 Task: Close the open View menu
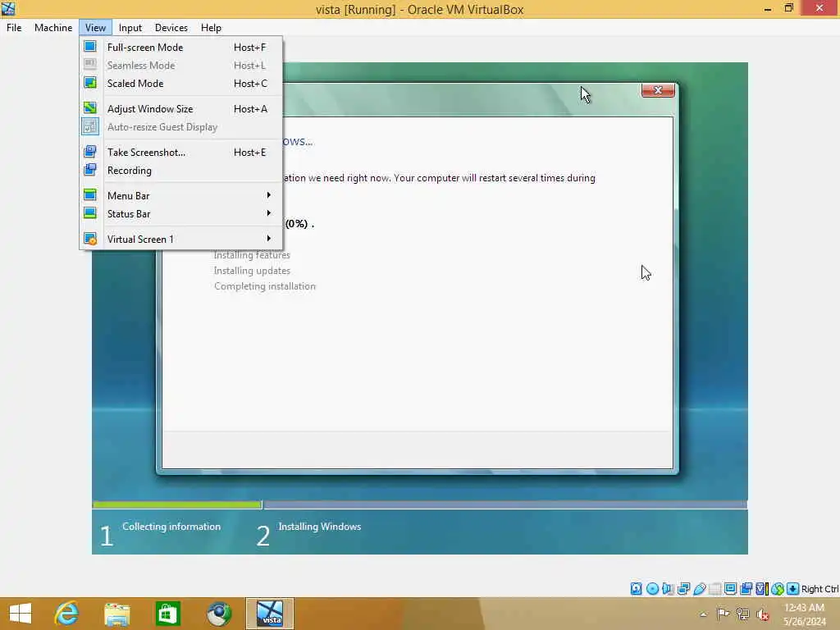(95, 28)
